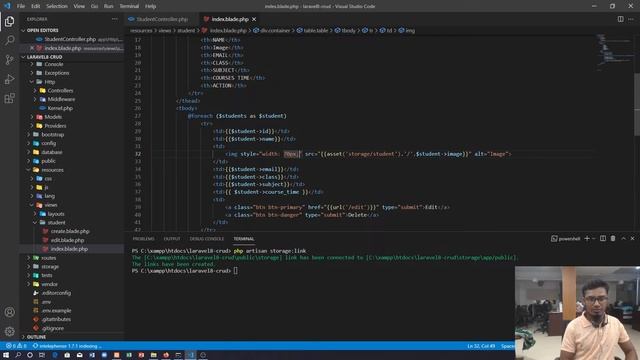Close the terminal panel
640x360 pixels.
632,238
